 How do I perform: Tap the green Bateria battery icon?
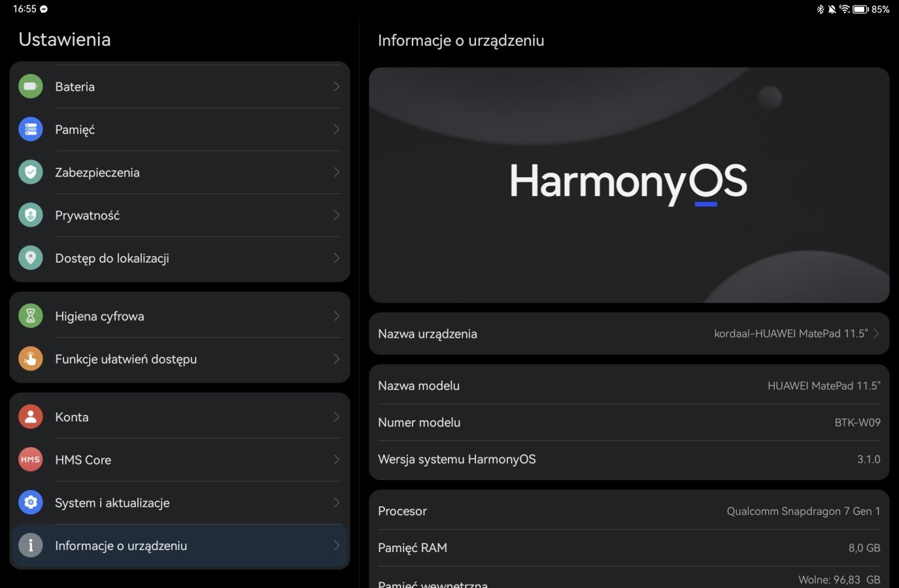[31, 86]
